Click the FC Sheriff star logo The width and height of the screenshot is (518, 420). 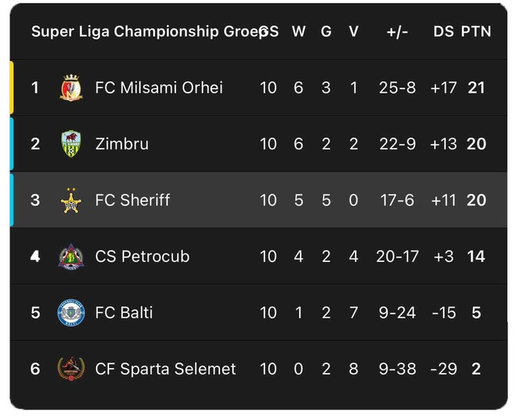[71, 200]
